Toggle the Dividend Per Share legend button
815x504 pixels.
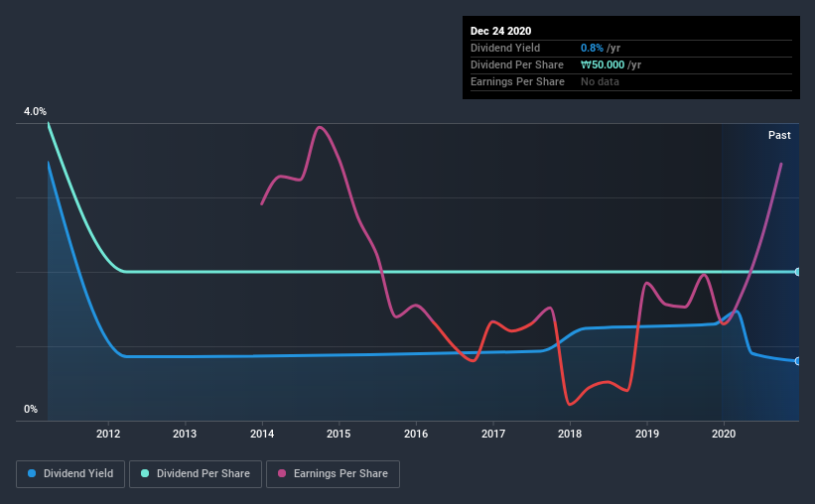pyautogui.click(x=196, y=474)
